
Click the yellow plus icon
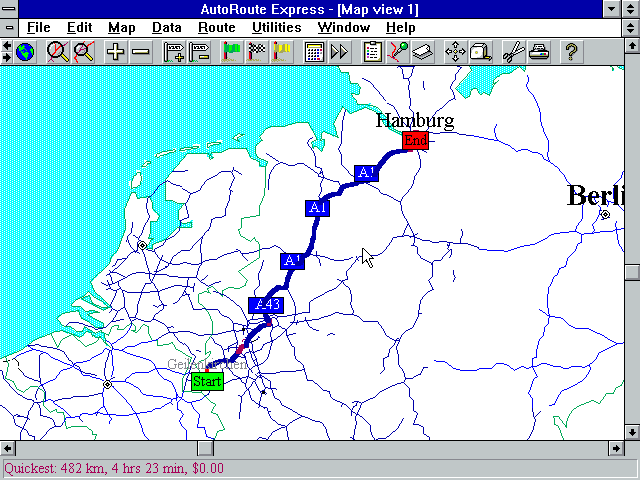(x=116, y=52)
